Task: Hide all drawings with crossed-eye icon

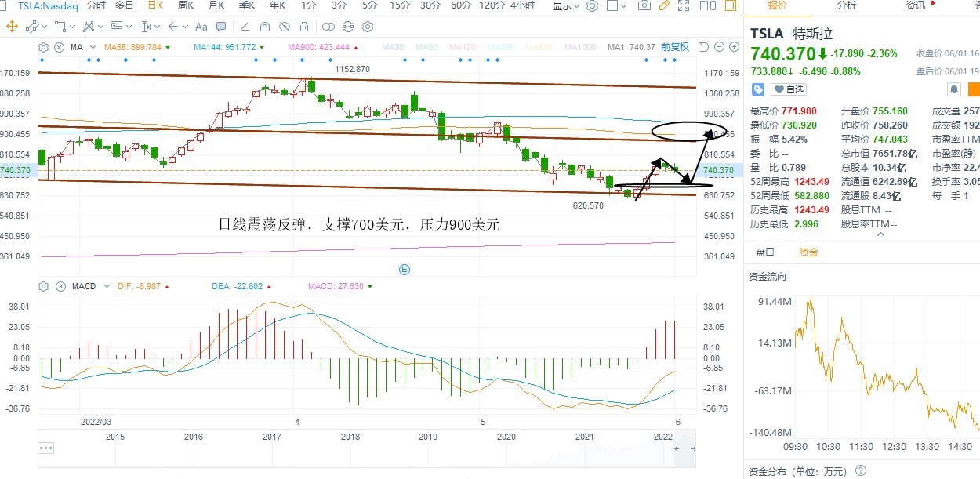Action: point(285,27)
